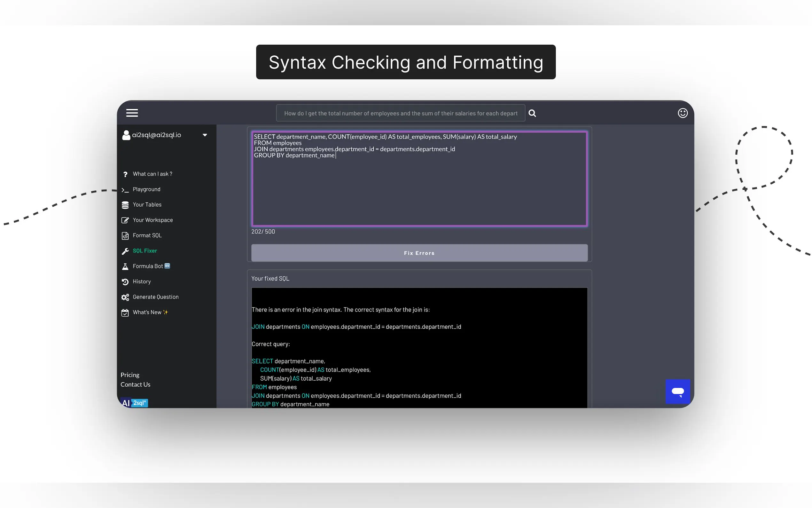Image resolution: width=812 pixels, height=508 pixels.
Task: Open the Pricing link
Action: 130,375
